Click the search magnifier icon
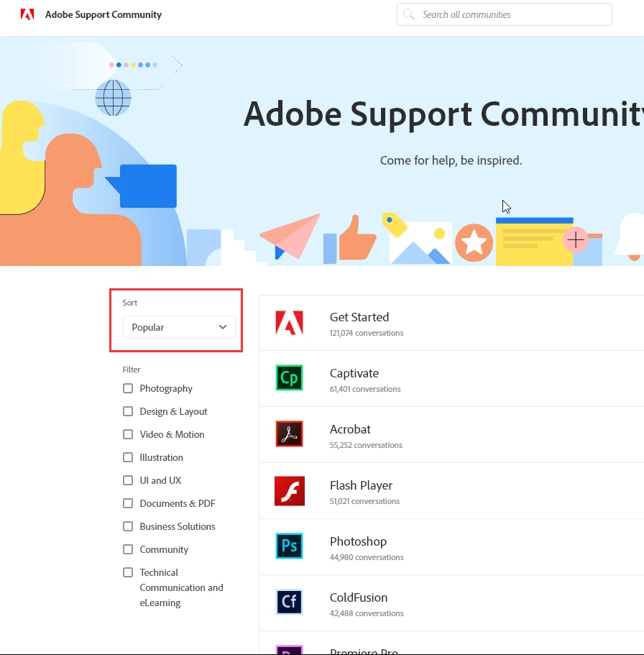The width and height of the screenshot is (644, 655). [409, 14]
